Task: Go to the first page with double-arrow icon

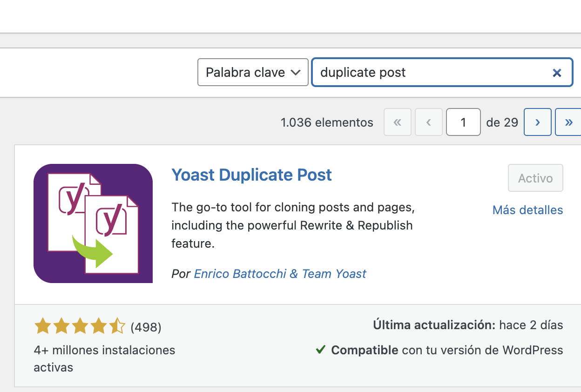Action: tap(397, 122)
